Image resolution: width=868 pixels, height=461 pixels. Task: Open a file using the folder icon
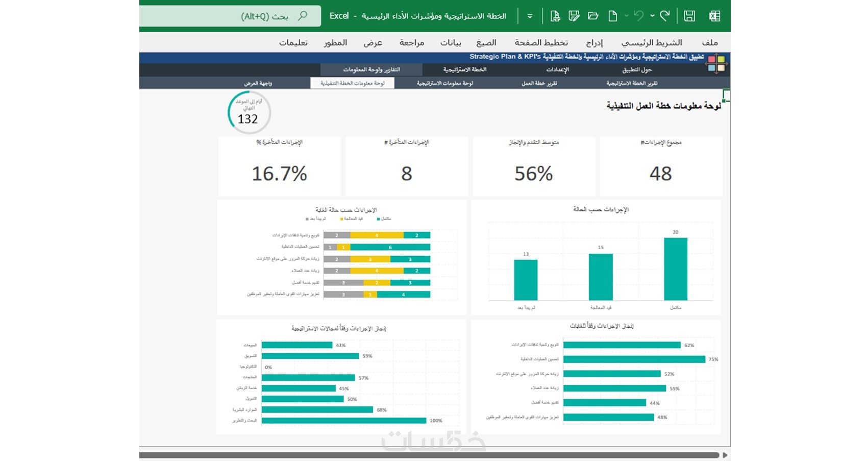[593, 16]
